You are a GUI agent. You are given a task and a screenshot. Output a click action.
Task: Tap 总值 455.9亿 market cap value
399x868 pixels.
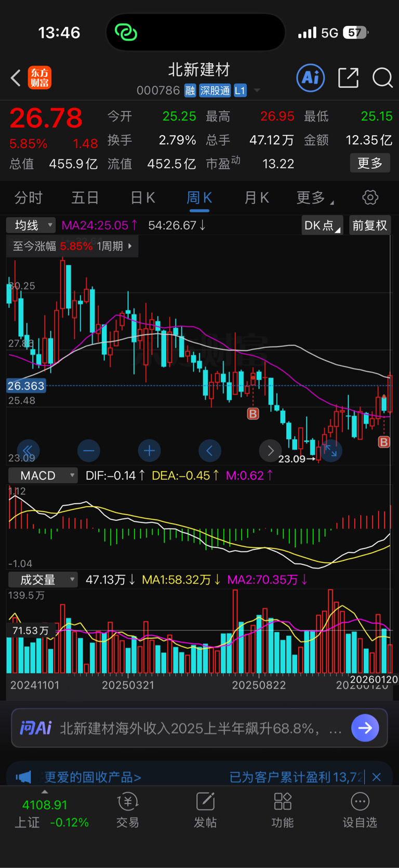click(54, 164)
